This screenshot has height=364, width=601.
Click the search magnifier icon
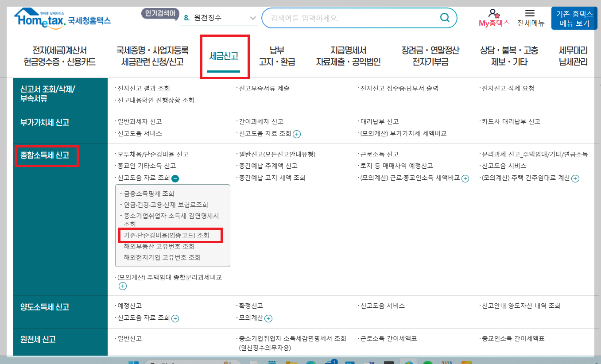pyautogui.click(x=444, y=18)
